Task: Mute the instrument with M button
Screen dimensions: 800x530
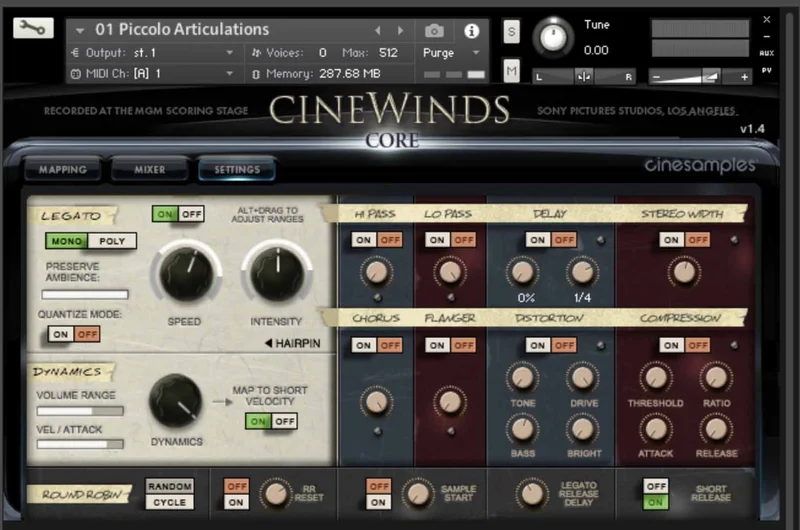Action: pyautogui.click(x=511, y=70)
